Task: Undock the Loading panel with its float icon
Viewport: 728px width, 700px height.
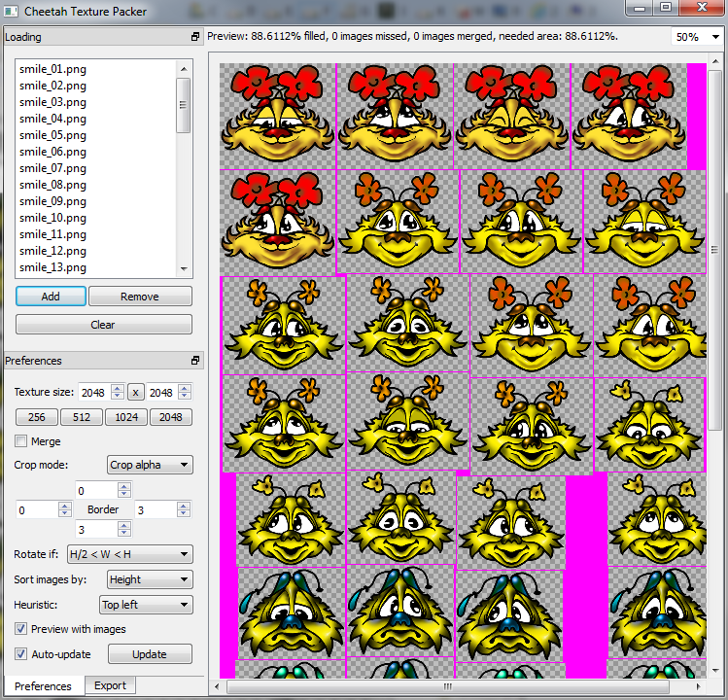Action: coord(195,37)
